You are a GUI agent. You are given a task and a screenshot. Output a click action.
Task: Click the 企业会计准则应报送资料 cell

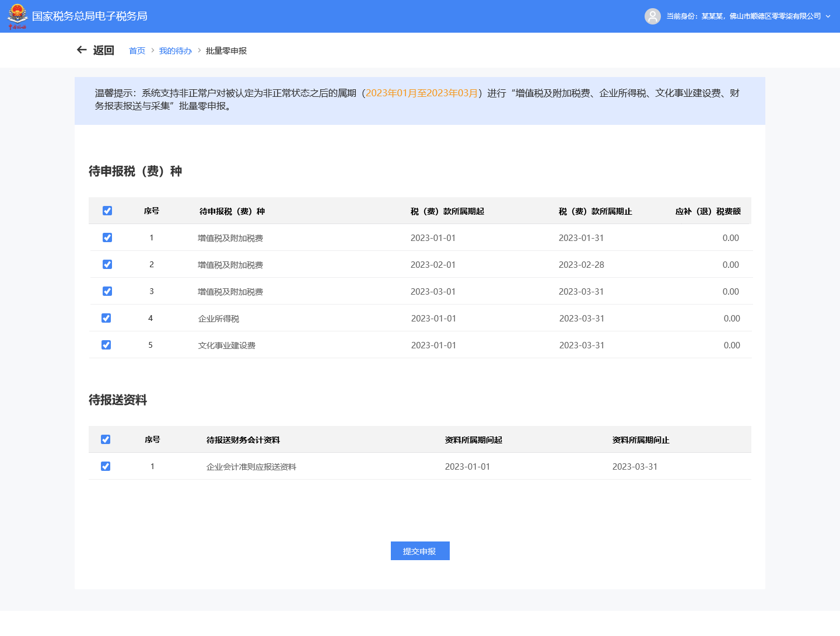(x=251, y=467)
